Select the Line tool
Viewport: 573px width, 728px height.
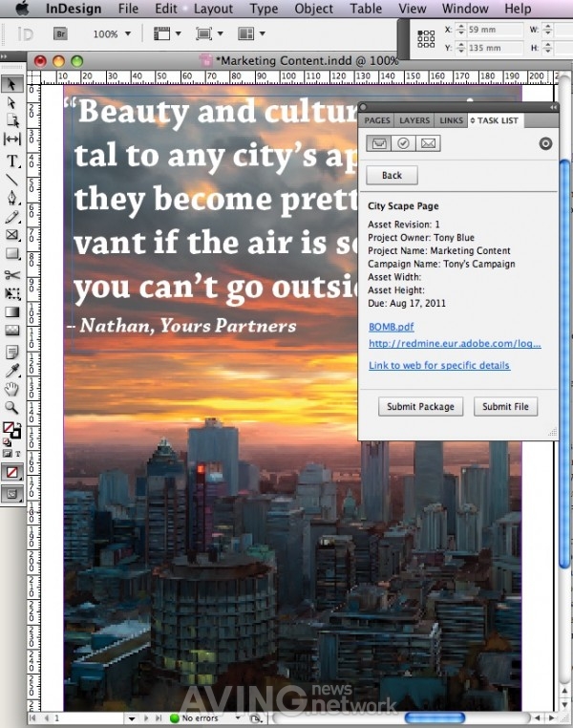12,181
